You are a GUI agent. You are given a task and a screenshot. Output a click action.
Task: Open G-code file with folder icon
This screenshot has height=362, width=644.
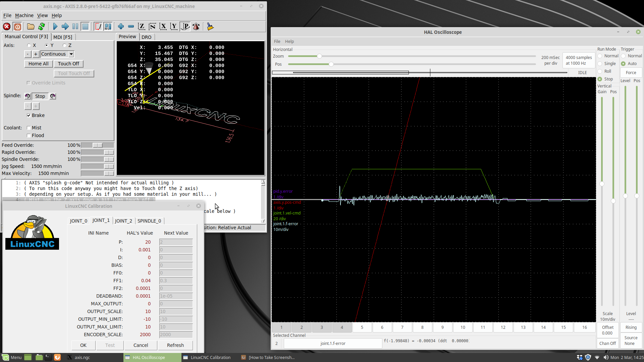(x=31, y=26)
